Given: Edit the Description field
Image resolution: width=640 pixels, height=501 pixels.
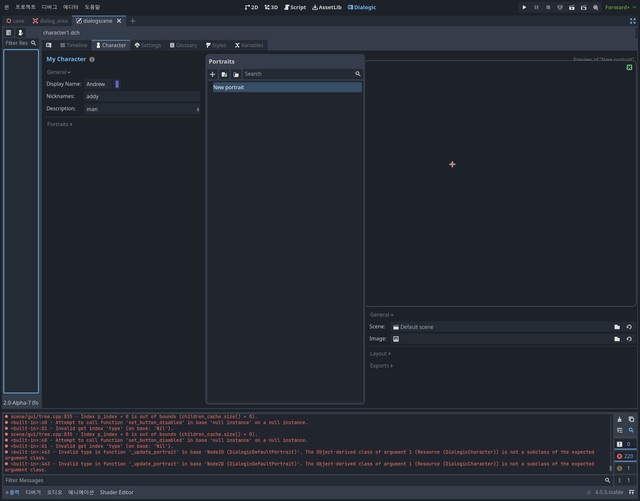Looking at the screenshot, I should pos(142,109).
